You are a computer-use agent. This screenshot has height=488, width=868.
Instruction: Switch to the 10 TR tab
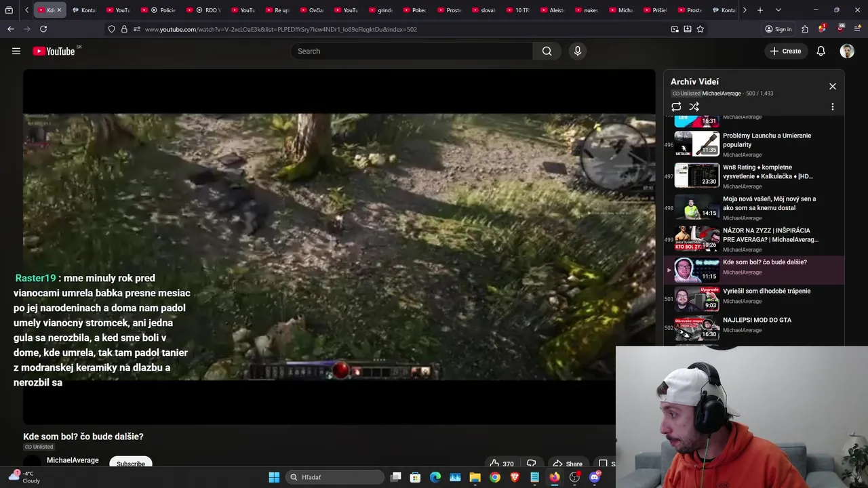(x=517, y=10)
